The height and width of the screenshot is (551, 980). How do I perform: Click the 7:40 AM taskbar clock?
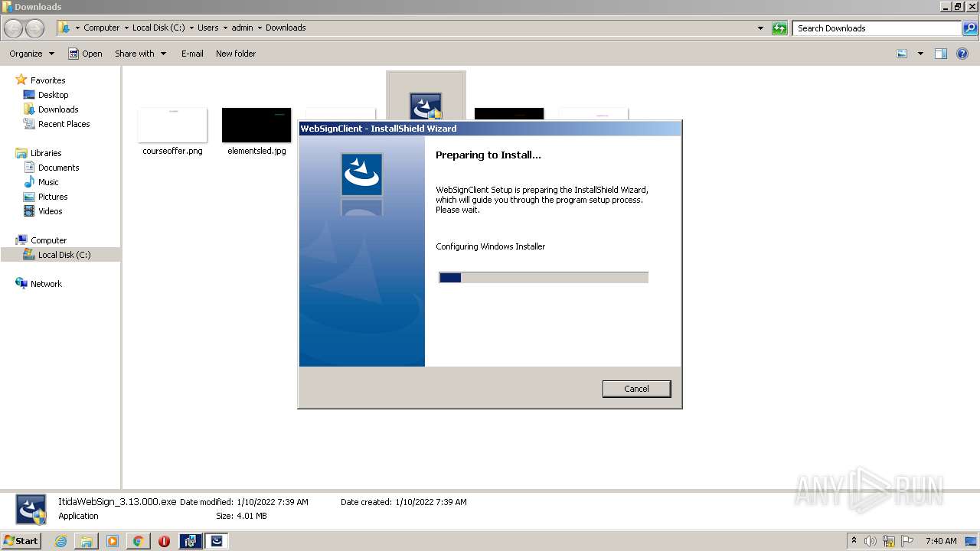click(x=941, y=541)
